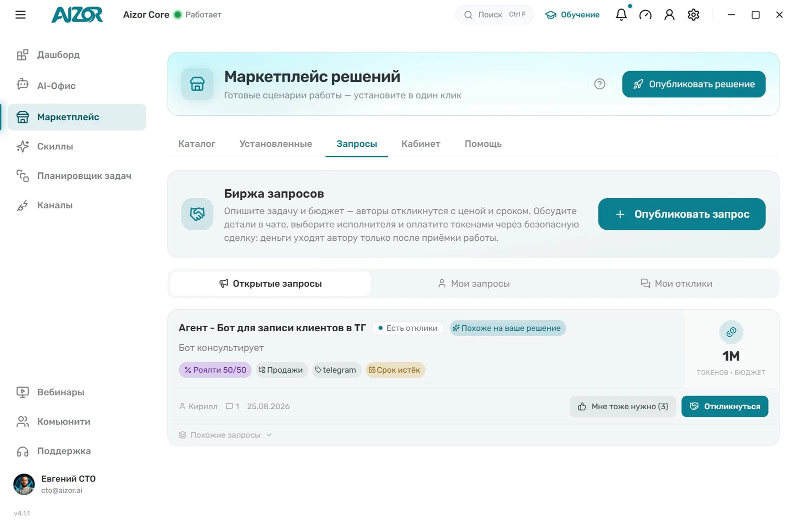Open Вебинары section
Screen dimensions: 800x532
point(77,392)
